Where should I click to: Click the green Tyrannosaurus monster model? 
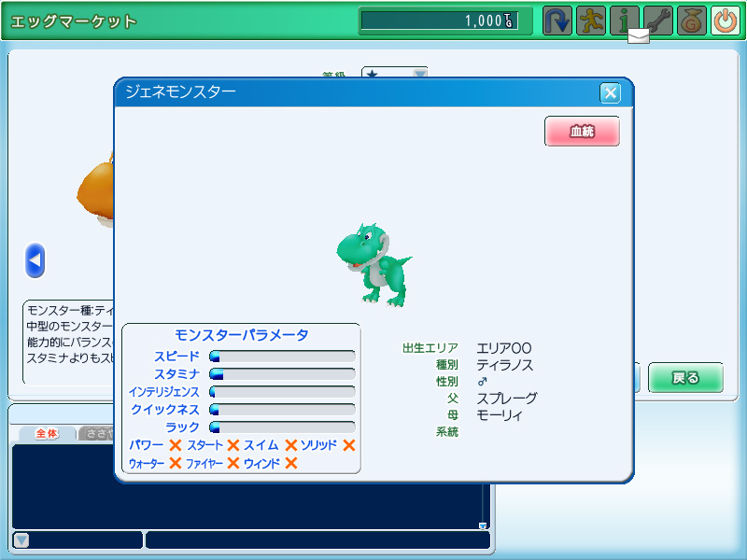tap(374, 264)
